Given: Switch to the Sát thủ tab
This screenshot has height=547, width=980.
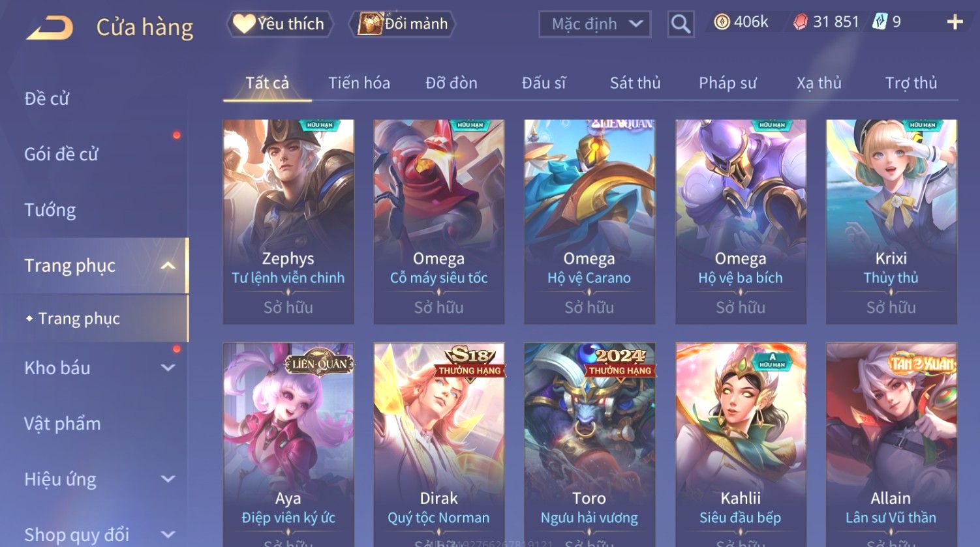Looking at the screenshot, I should point(635,83).
